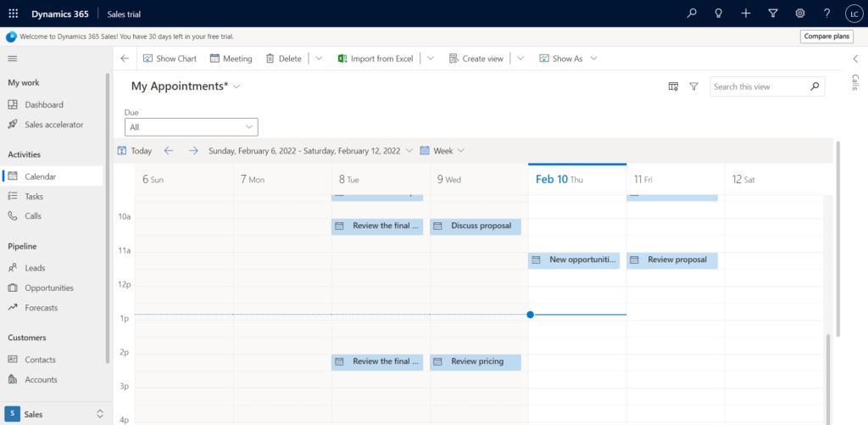This screenshot has width=868, height=425.
Task: Open Tuesday 10a Review the final appointment
Action: pyautogui.click(x=377, y=226)
